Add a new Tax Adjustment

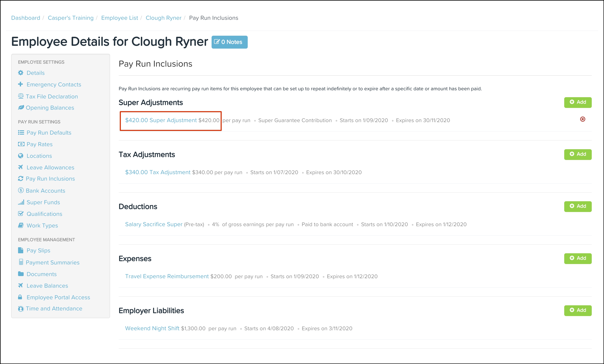578,154
